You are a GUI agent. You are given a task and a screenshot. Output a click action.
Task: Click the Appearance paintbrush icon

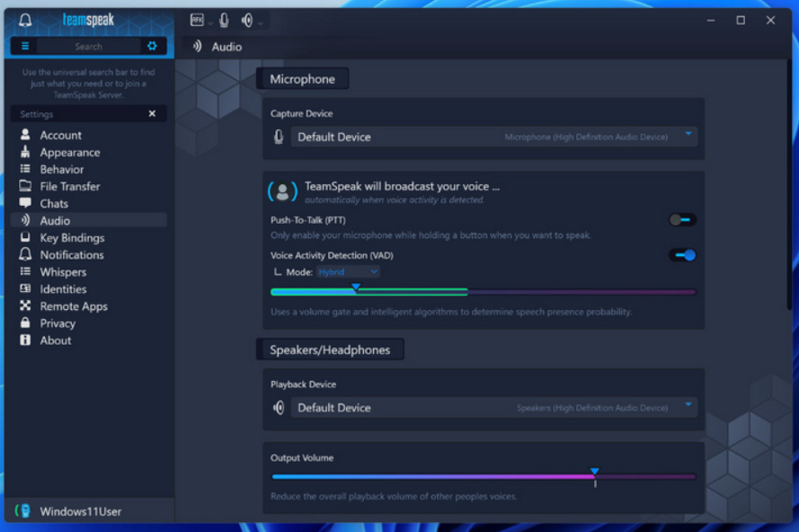click(25, 151)
